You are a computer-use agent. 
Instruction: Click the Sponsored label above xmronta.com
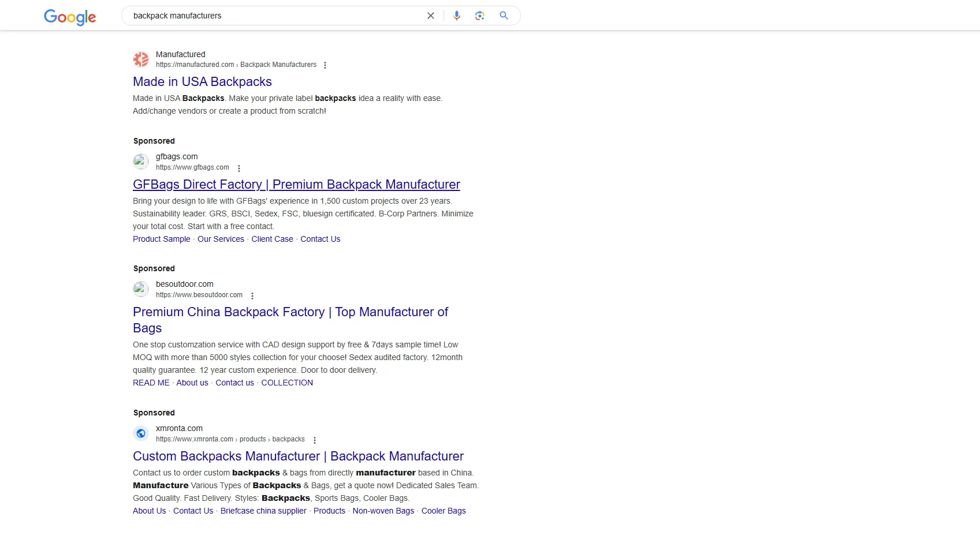click(x=154, y=413)
